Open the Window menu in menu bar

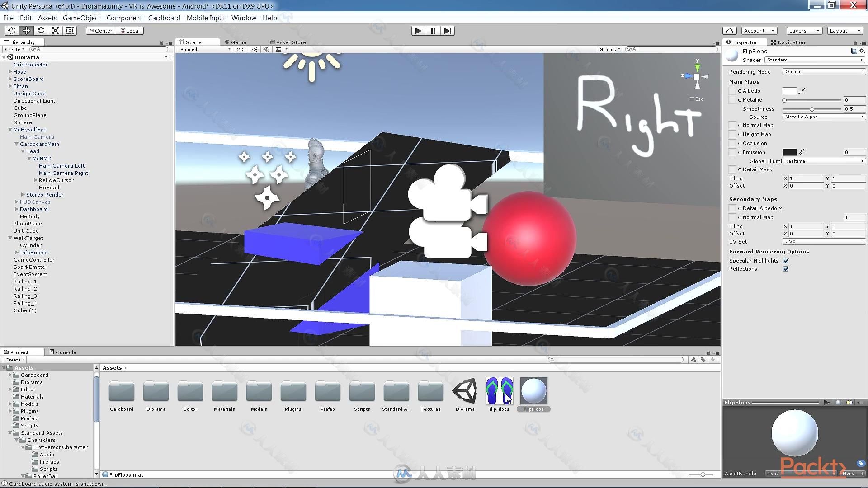(243, 18)
